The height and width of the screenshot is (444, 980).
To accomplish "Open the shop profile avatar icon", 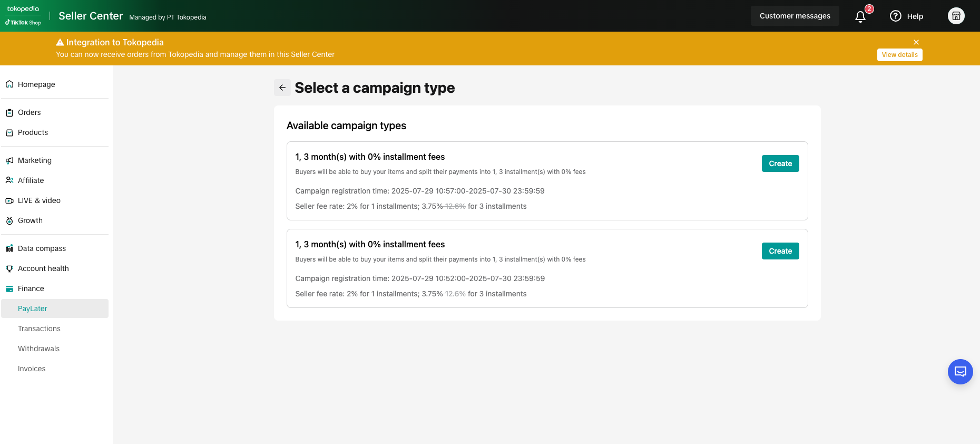I will pyautogui.click(x=956, y=16).
